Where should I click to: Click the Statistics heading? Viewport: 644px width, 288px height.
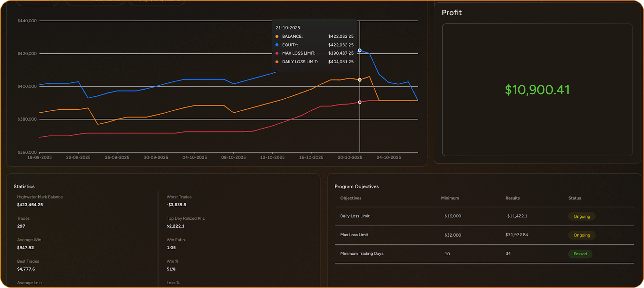(x=24, y=187)
